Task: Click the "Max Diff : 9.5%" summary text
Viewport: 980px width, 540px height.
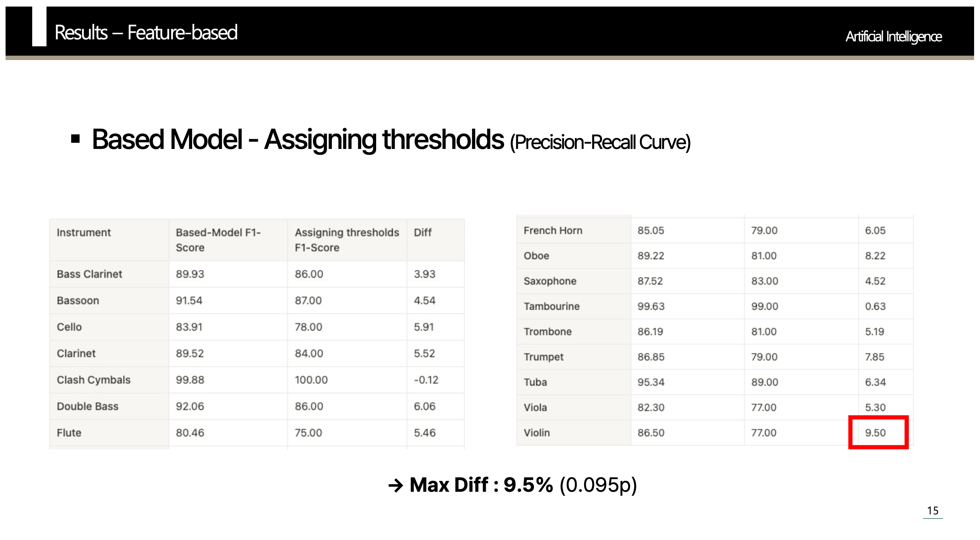Action: pyautogui.click(x=481, y=485)
